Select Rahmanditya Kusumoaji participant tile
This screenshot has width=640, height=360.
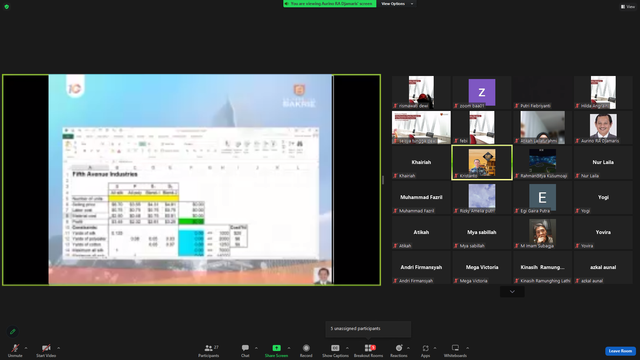pos(542,162)
